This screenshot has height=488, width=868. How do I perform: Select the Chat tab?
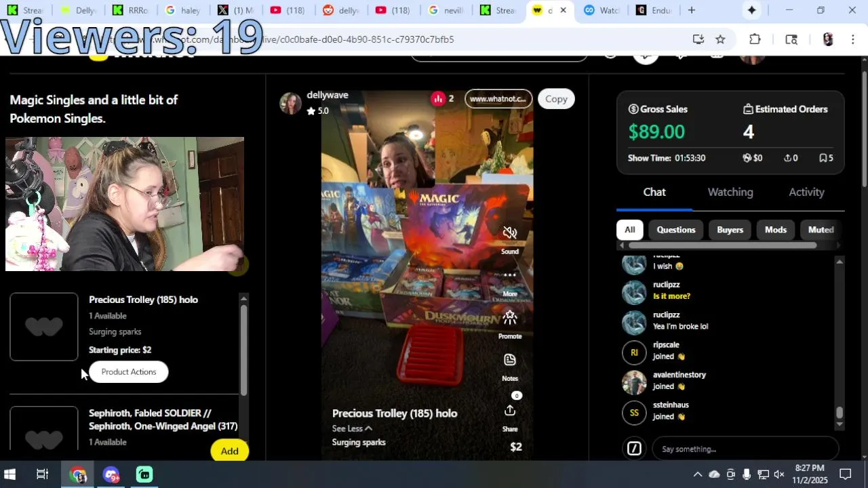coord(654,192)
